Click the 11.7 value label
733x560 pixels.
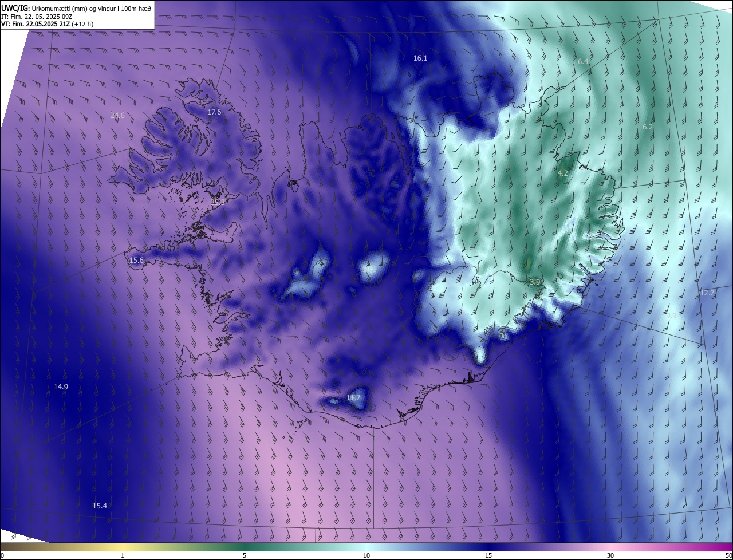(x=354, y=397)
